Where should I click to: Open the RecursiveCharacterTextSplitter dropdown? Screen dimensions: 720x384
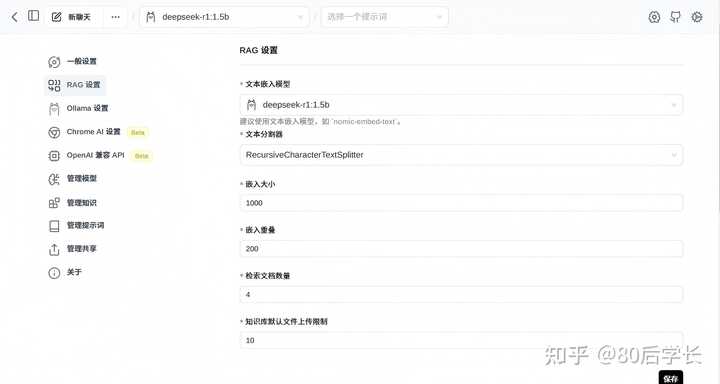[x=461, y=155]
